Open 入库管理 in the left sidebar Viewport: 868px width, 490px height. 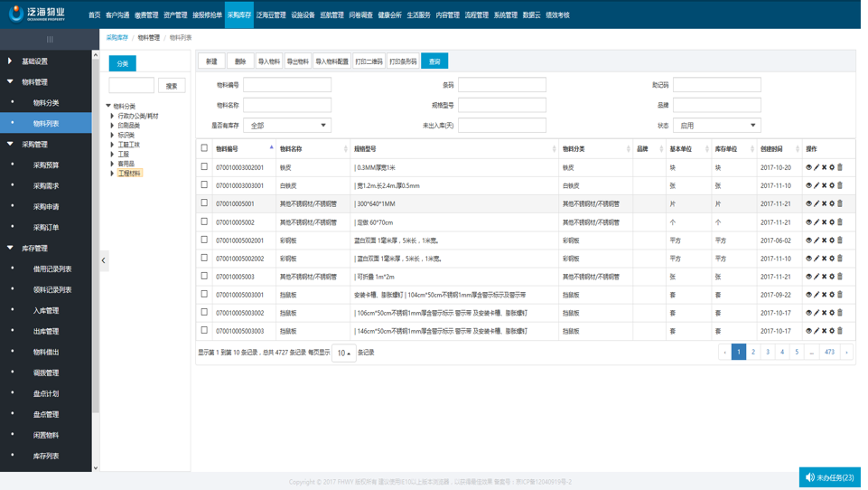pos(46,310)
